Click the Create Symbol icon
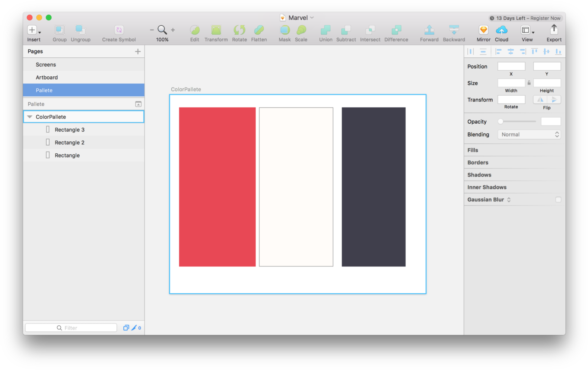The width and height of the screenshot is (588, 370). 119,30
